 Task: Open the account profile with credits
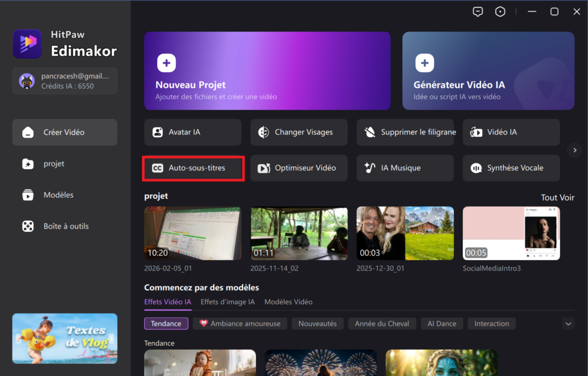[64, 81]
